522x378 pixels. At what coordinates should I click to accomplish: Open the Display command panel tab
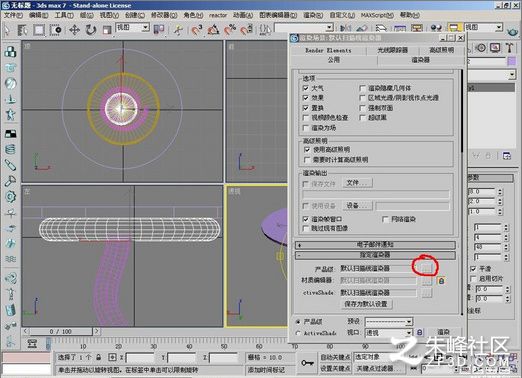pos(495,48)
